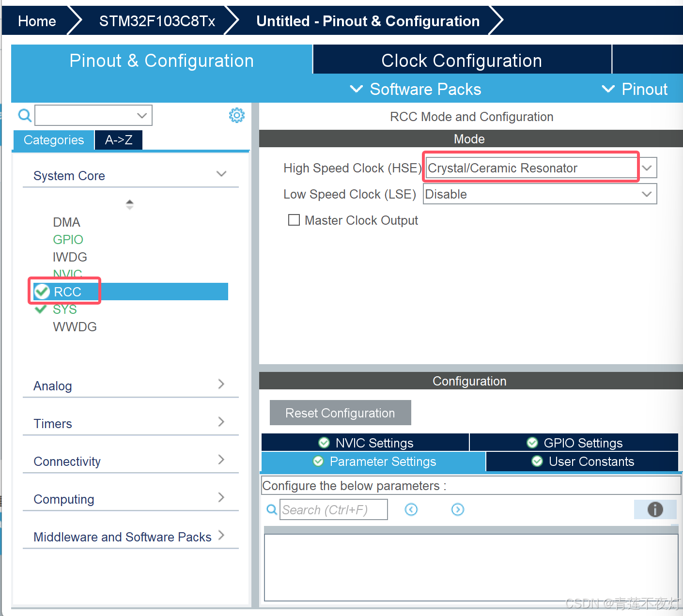Select SYS in System Core list
The width and height of the screenshot is (683, 616).
[x=64, y=309]
